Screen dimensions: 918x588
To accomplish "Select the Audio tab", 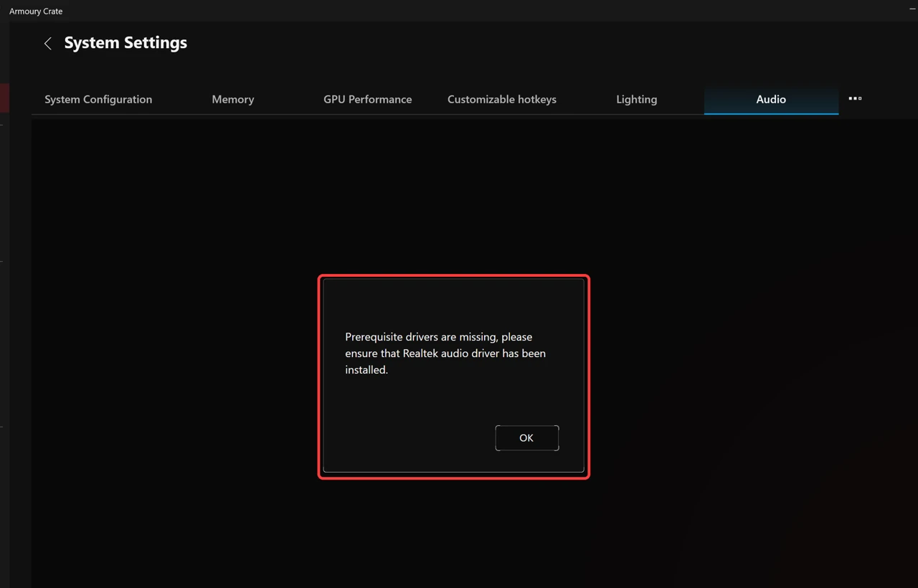I will [x=771, y=99].
